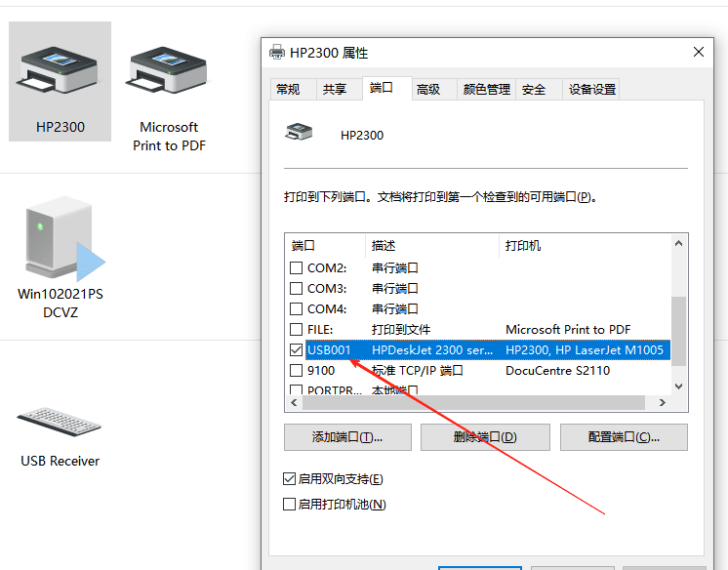Switch to the 颜色管理 tab
728x570 pixels.
click(486, 90)
